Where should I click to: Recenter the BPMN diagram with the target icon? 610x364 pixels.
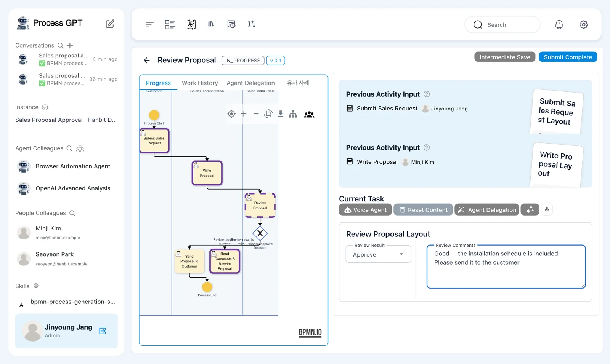pyautogui.click(x=231, y=114)
